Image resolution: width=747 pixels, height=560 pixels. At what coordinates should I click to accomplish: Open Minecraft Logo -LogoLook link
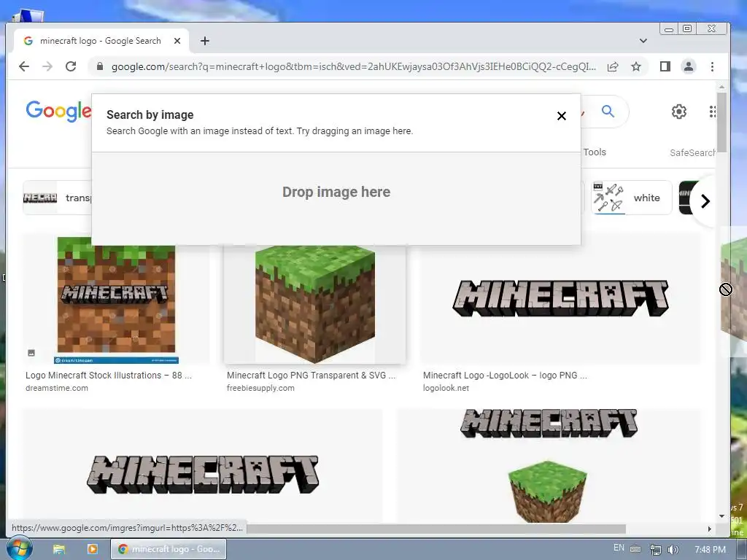505,376
